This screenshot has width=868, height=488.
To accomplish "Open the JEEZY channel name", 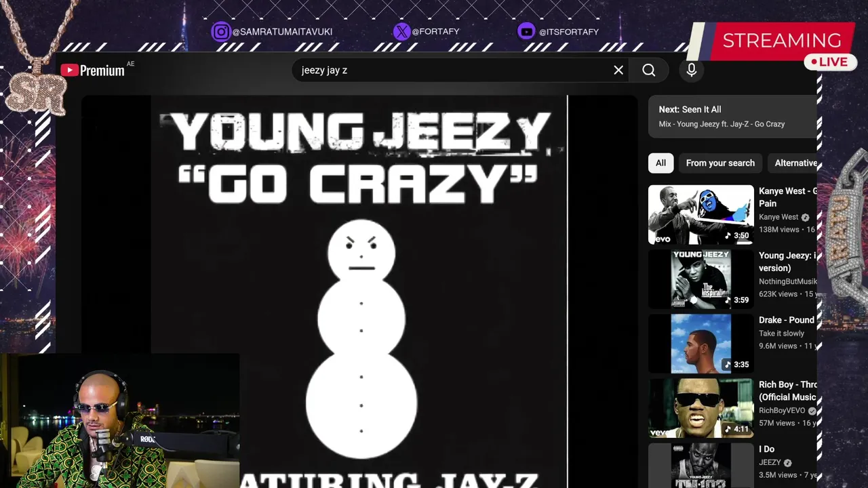I will pos(770,462).
